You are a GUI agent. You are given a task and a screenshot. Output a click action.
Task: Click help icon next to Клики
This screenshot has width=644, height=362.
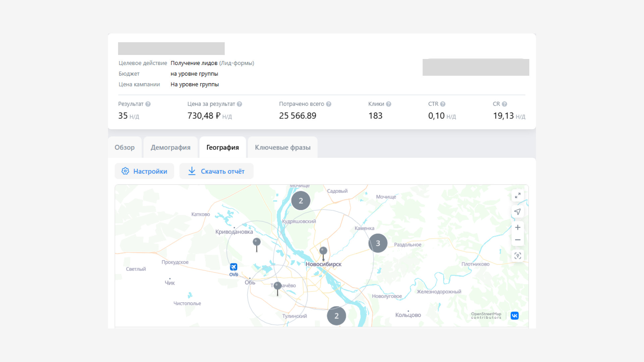point(388,104)
